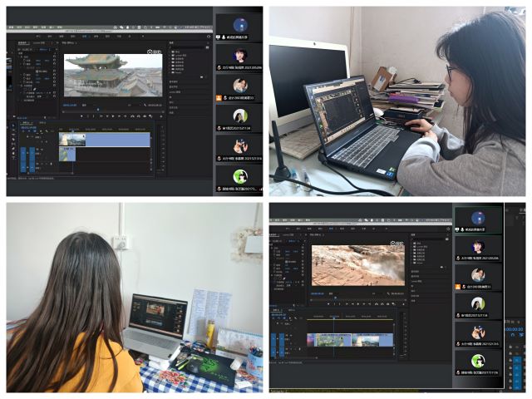Open the blue active workspace tab, waterfall window
The width and height of the screenshot is (532, 399).
pyautogui.click(x=331, y=229)
